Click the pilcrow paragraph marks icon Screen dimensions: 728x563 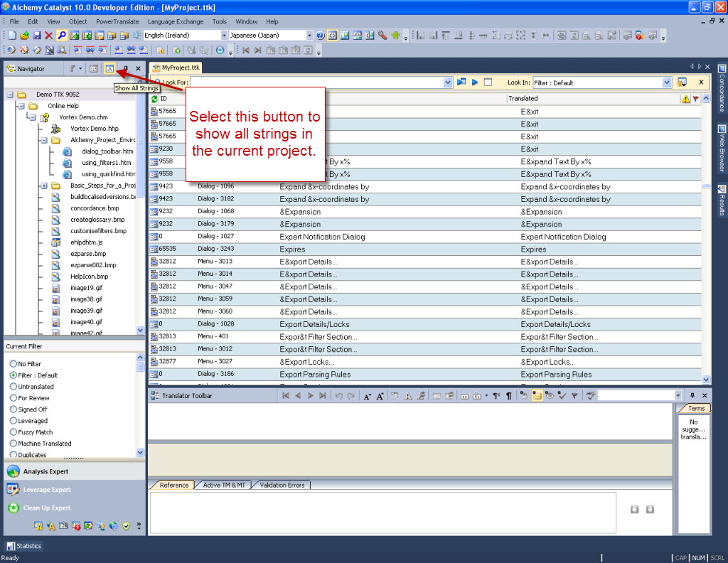(x=509, y=396)
